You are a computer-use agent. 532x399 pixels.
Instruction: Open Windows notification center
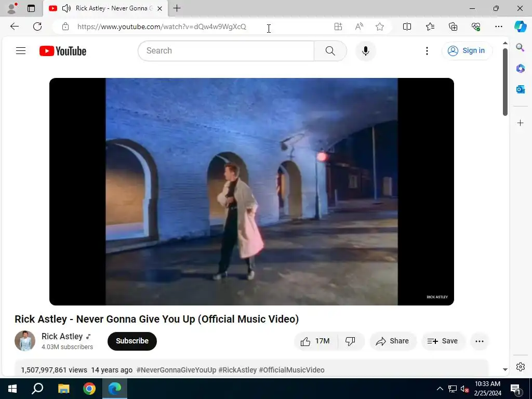515,389
